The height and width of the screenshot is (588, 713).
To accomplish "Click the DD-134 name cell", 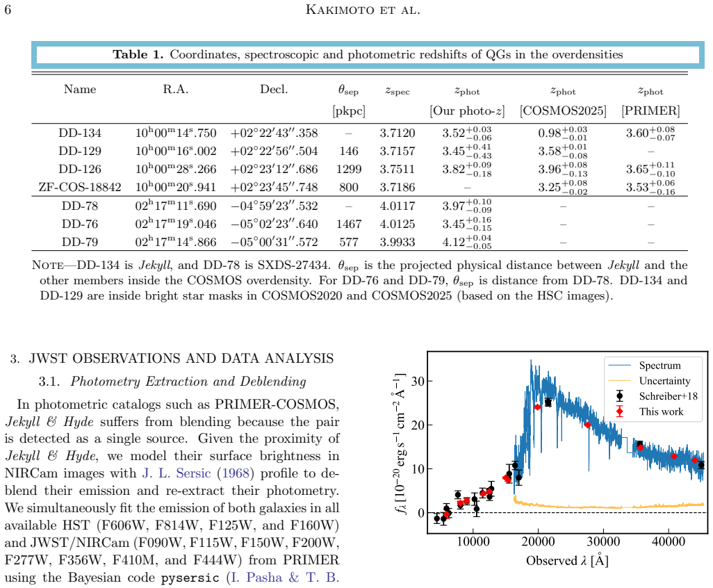I will click(80, 133).
